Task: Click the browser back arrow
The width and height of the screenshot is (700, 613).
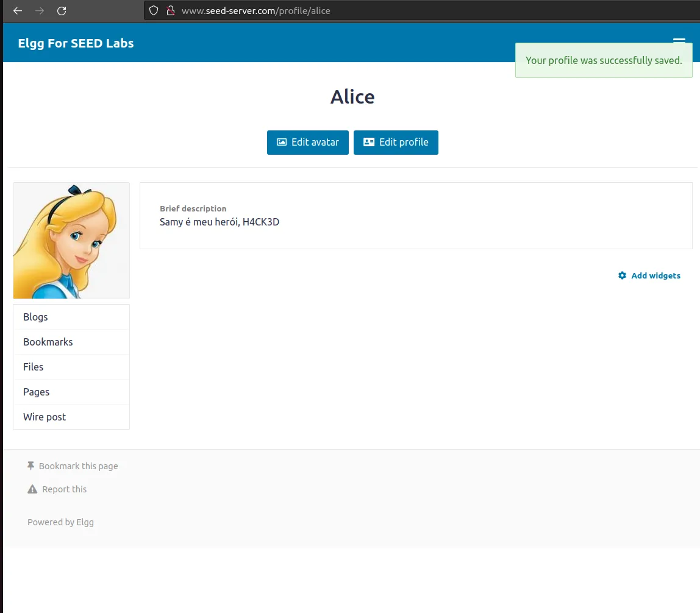Action: [x=18, y=11]
